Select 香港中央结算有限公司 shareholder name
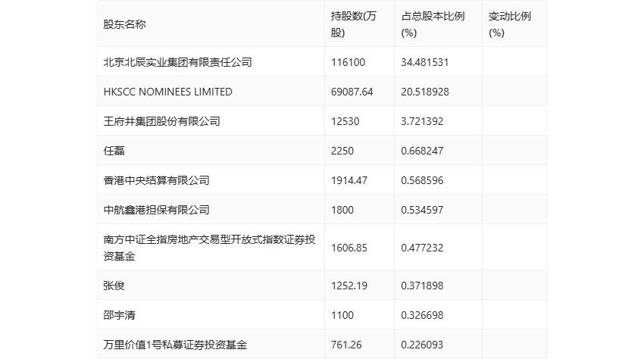The height and width of the screenshot is (359, 644). 157,181
